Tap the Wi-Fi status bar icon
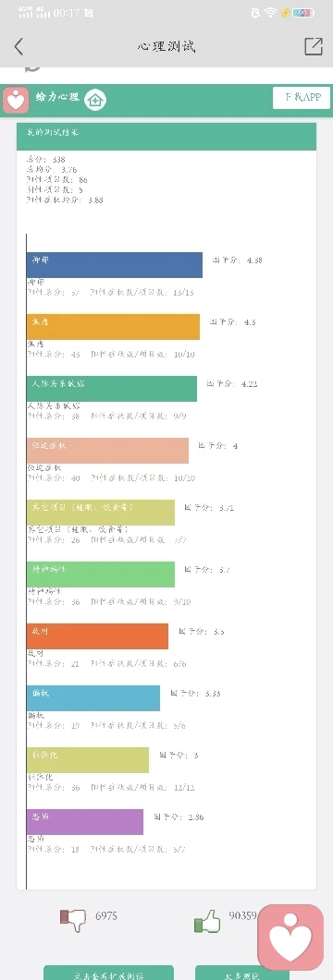Screen dimensions: 333x980 [x=270, y=13]
